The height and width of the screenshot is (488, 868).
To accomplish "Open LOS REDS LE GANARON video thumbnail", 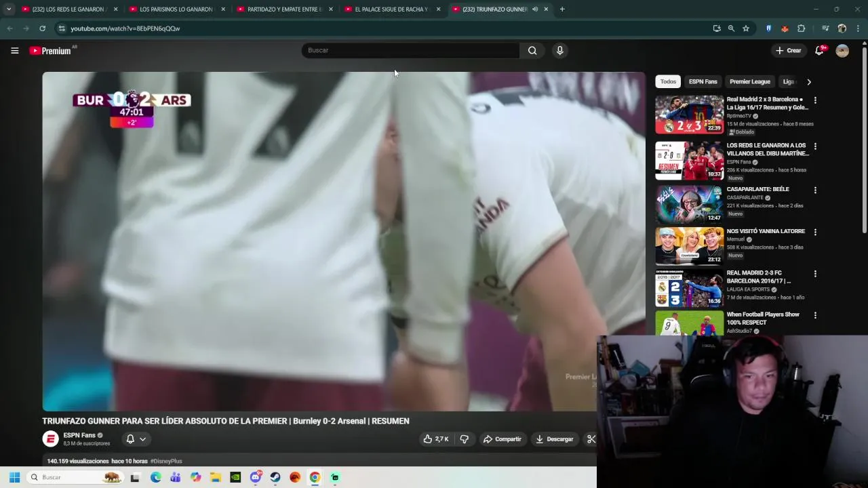I will [x=689, y=161].
